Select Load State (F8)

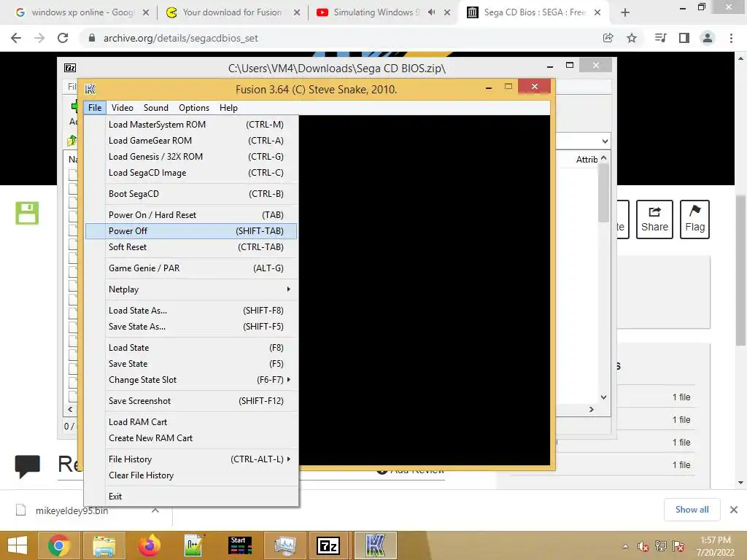click(x=191, y=348)
